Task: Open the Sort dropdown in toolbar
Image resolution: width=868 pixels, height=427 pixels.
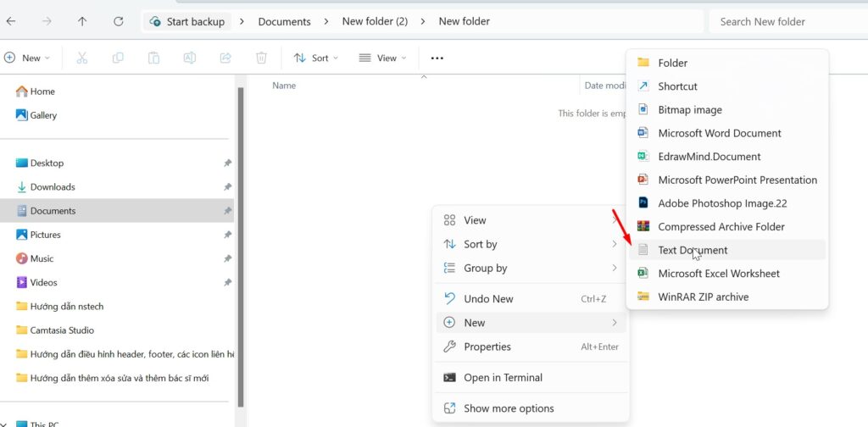Action: coord(315,58)
